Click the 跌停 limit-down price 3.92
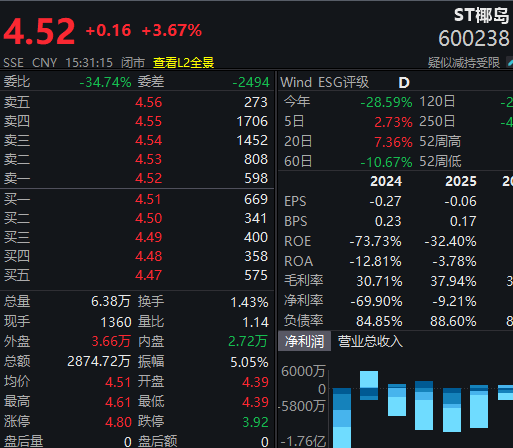 255,422
